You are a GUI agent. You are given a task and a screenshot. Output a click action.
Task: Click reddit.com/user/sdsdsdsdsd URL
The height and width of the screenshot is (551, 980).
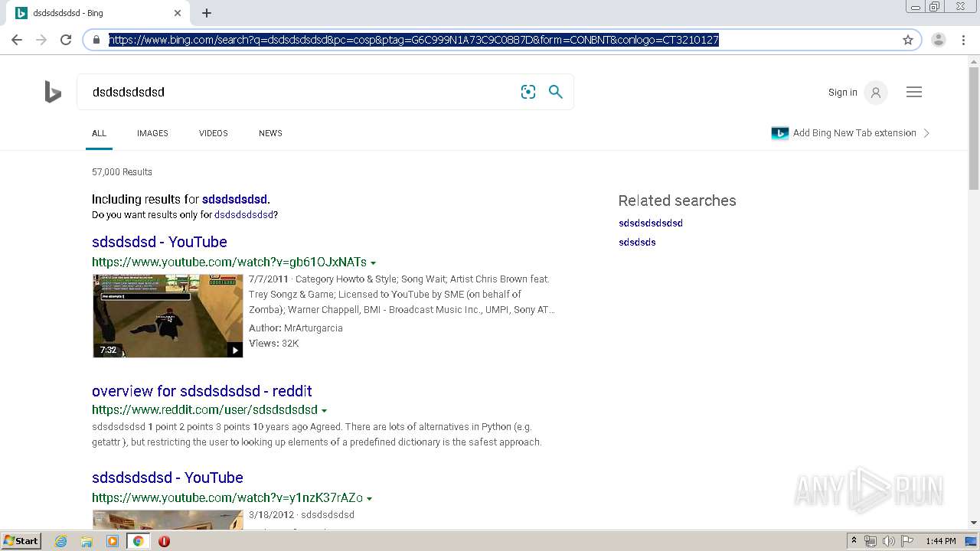click(204, 410)
